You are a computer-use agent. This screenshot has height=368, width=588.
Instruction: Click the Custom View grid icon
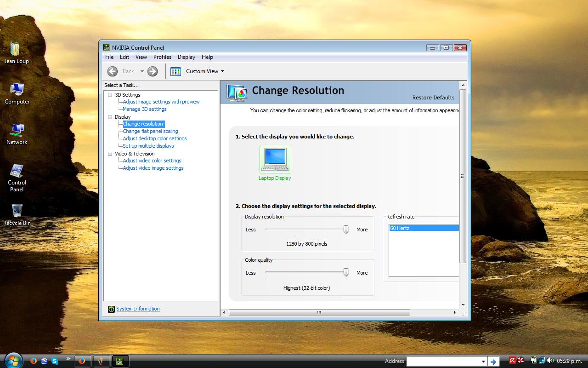click(x=175, y=71)
